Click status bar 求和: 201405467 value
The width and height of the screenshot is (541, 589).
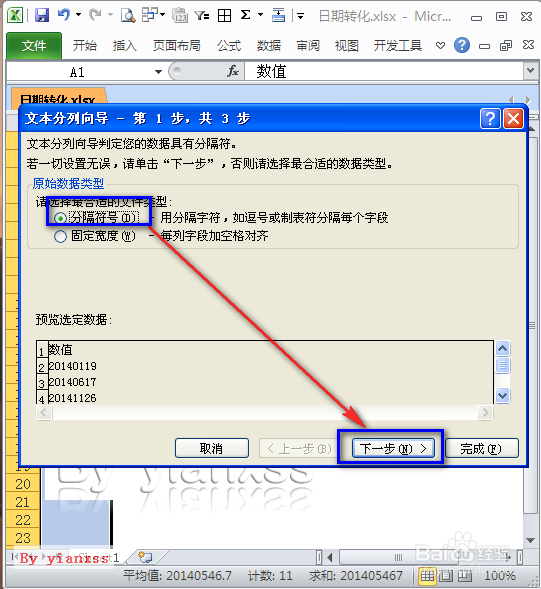point(356,575)
